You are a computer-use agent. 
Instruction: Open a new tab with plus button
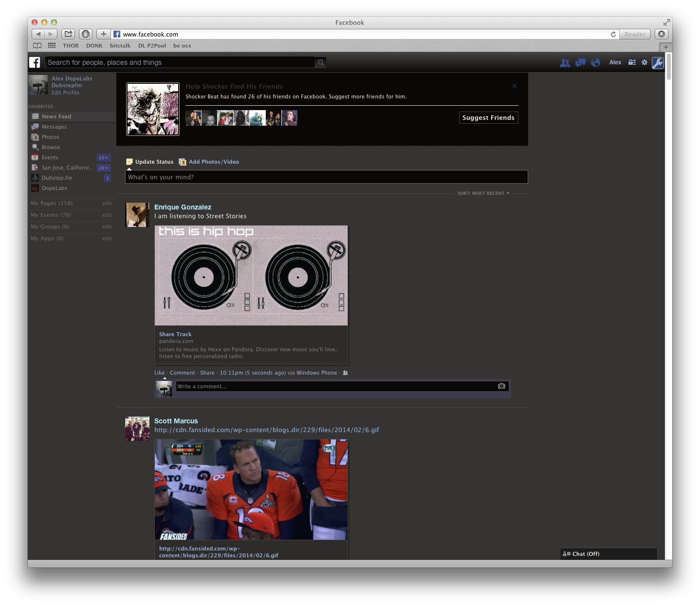click(x=665, y=47)
